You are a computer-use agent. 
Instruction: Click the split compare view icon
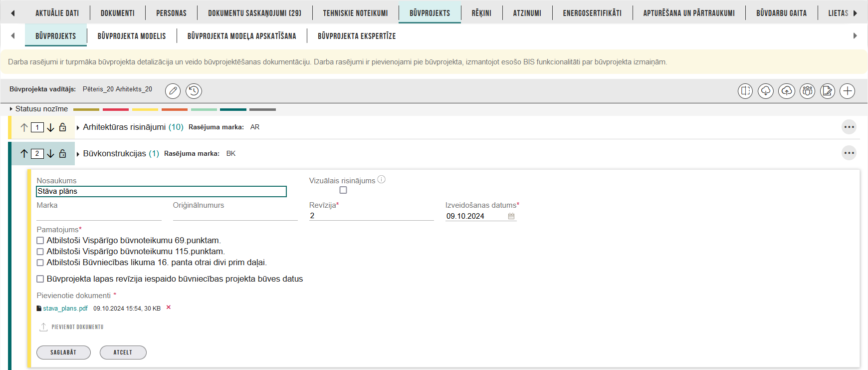pyautogui.click(x=745, y=91)
